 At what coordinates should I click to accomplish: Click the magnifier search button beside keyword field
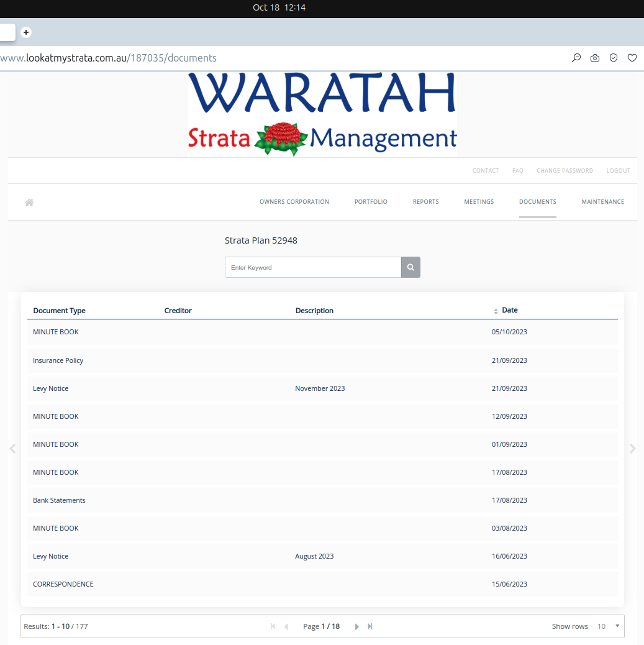pos(410,267)
